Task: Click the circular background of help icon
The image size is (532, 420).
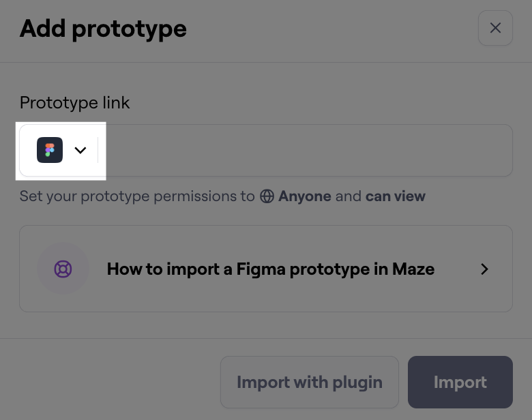Action: click(x=63, y=269)
